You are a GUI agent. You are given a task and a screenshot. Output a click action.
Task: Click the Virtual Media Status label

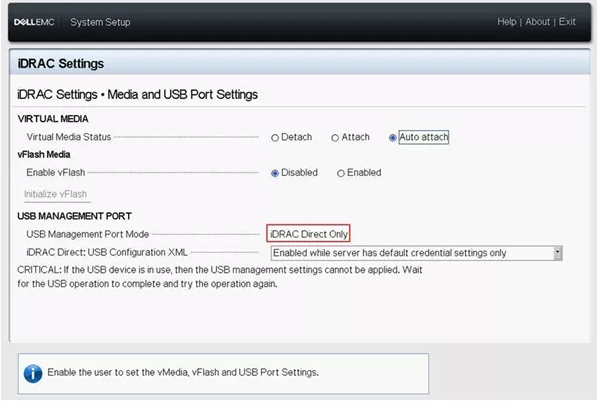coord(69,137)
